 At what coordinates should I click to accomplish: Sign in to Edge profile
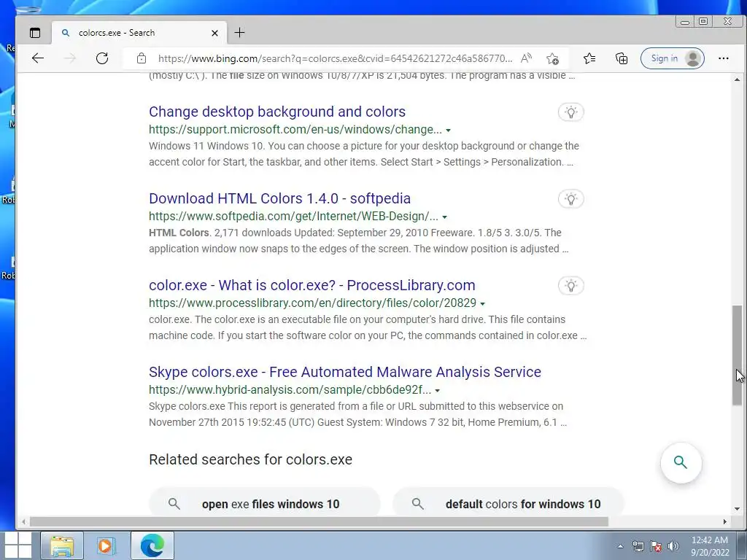[672, 58]
